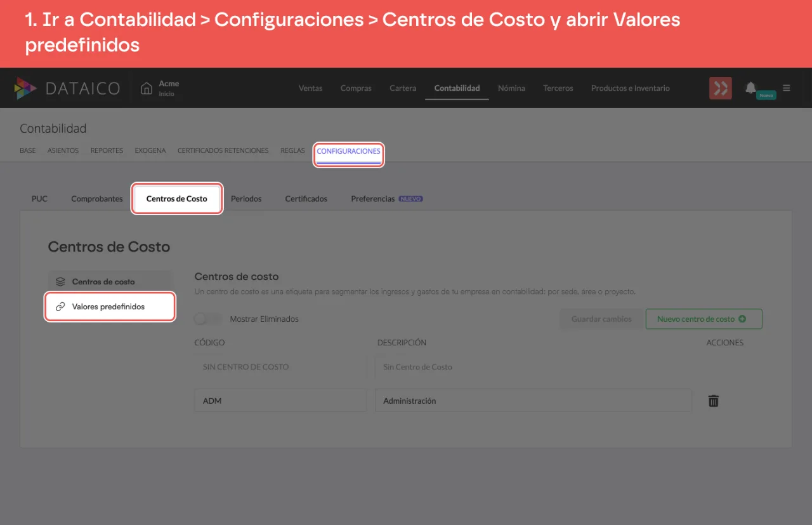The image size is (812, 525).
Task: Open the Terceros menu
Action: point(558,88)
